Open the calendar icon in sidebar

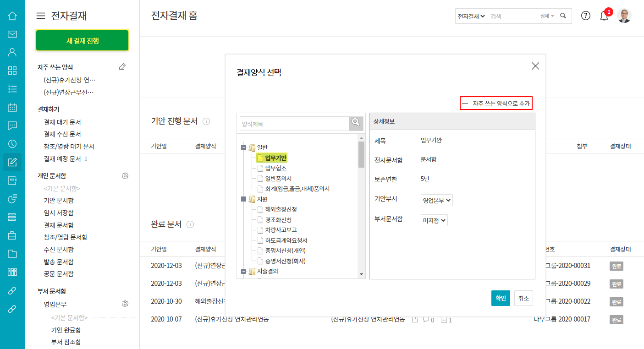[12, 108]
